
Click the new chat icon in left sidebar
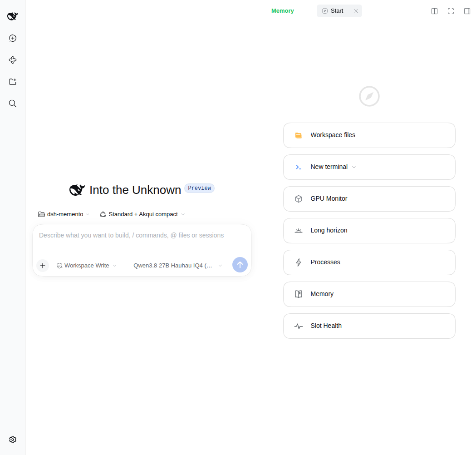click(12, 38)
